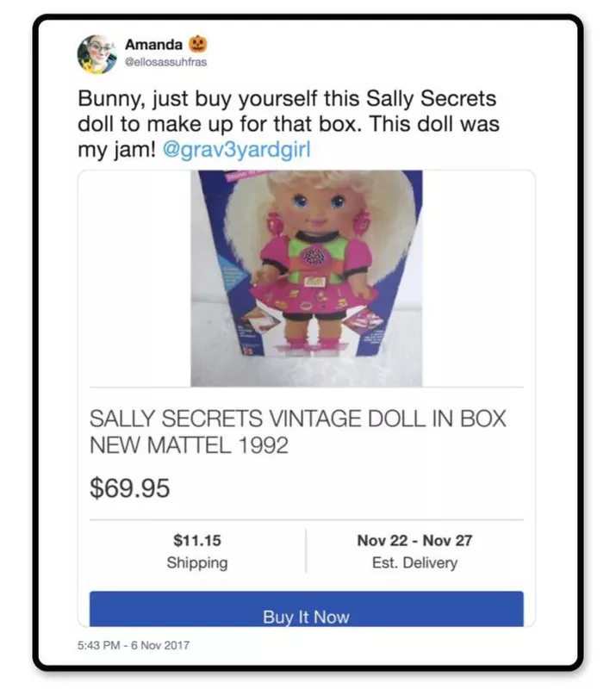616x689 pixels.
Task: Click Amanda's profile avatar picture
Action: pos(96,53)
